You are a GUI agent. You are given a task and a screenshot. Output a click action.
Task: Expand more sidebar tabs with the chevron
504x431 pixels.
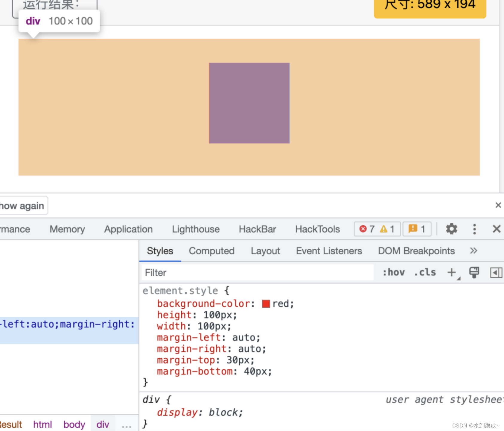(473, 251)
